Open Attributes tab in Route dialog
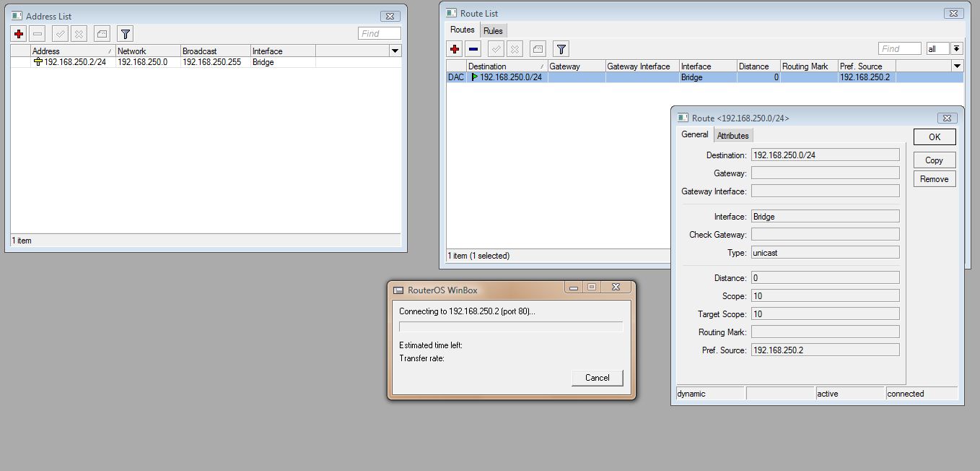 [733, 135]
